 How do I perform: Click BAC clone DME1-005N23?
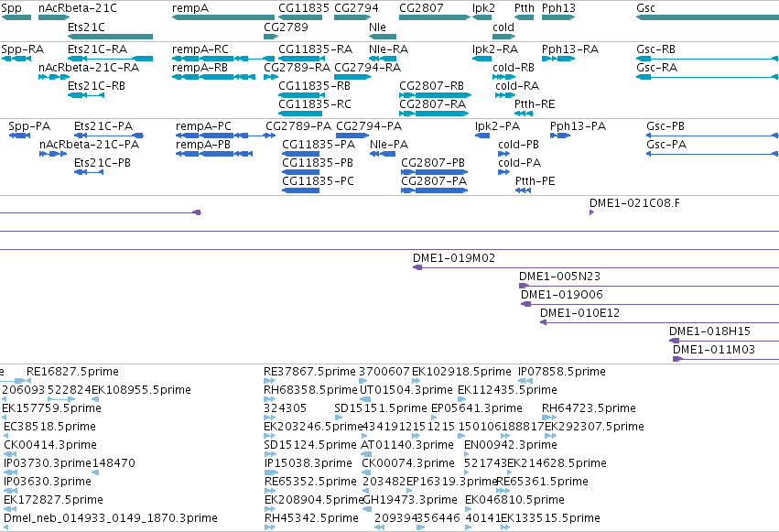pyautogui.click(x=649, y=286)
